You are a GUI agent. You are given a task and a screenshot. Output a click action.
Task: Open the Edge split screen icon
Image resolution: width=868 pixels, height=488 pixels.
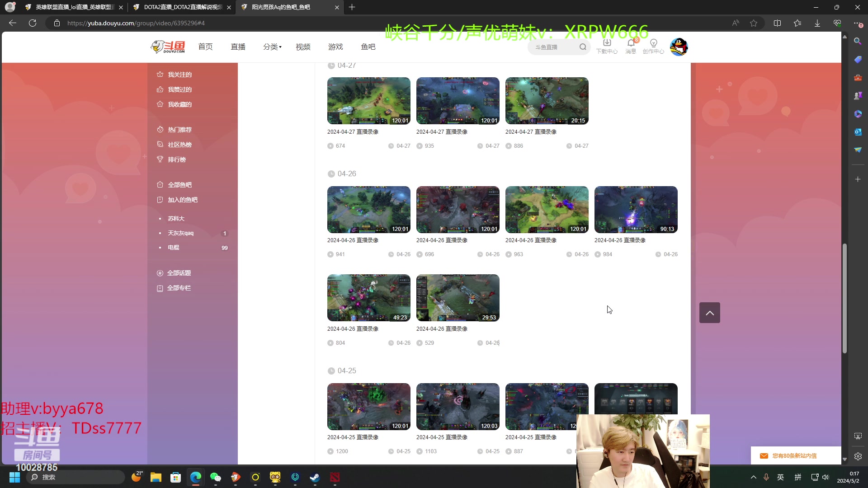(x=778, y=23)
